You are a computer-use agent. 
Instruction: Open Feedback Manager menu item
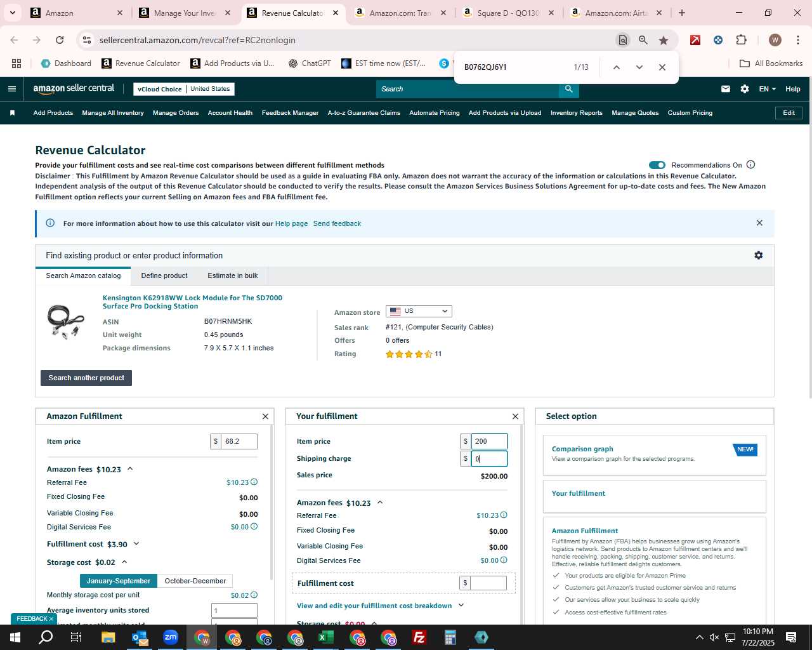pyautogui.click(x=290, y=113)
